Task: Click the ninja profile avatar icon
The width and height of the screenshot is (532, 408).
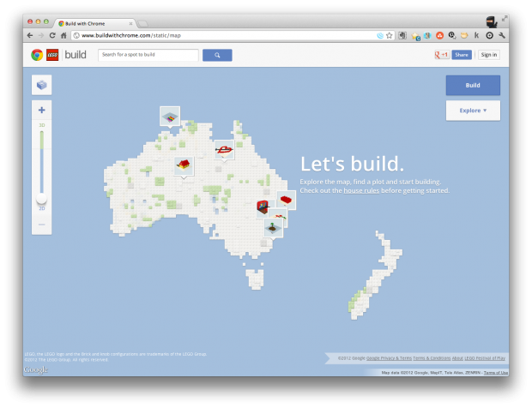Action: click(x=492, y=22)
